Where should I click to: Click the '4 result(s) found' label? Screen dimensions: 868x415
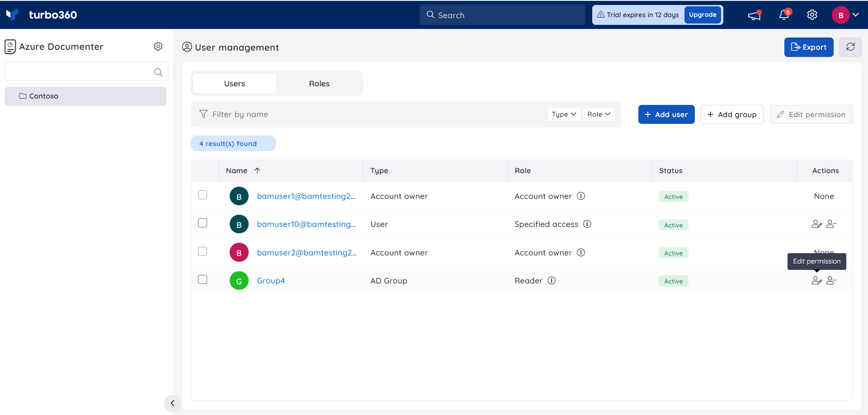pos(233,143)
